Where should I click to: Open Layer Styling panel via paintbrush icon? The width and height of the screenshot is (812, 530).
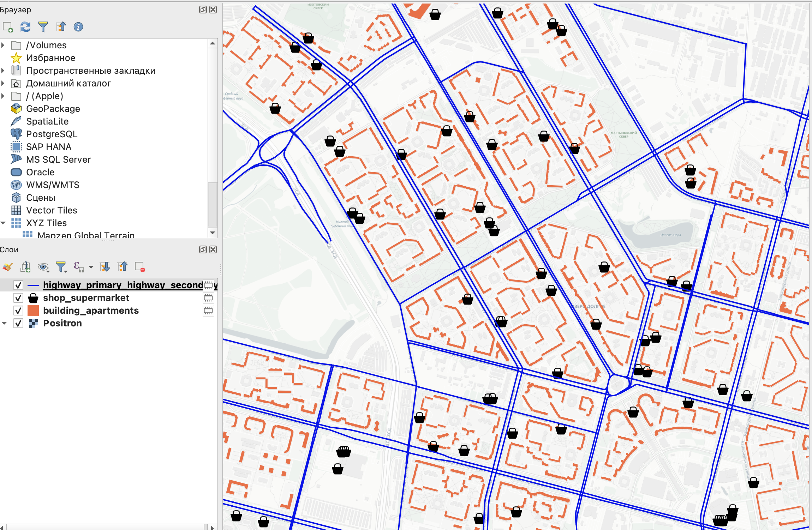pyautogui.click(x=8, y=267)
